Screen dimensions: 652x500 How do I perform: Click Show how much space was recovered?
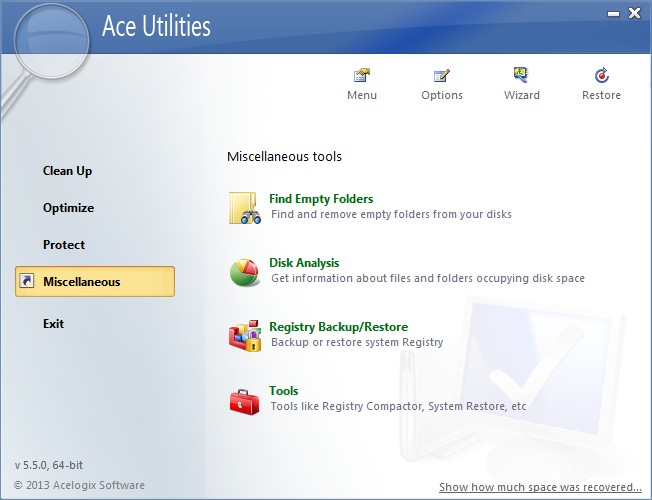point(540,487)
